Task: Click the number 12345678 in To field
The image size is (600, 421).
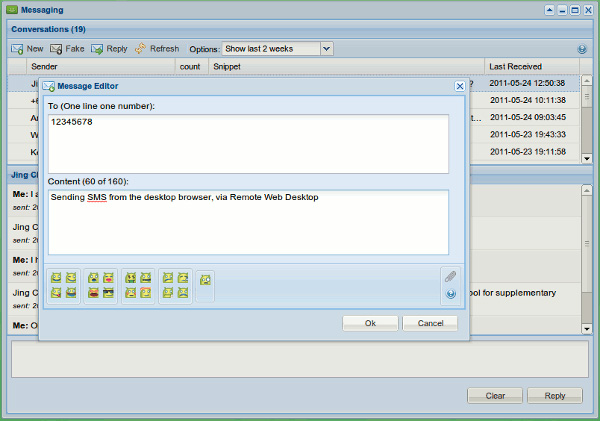Action: [72, 122]
